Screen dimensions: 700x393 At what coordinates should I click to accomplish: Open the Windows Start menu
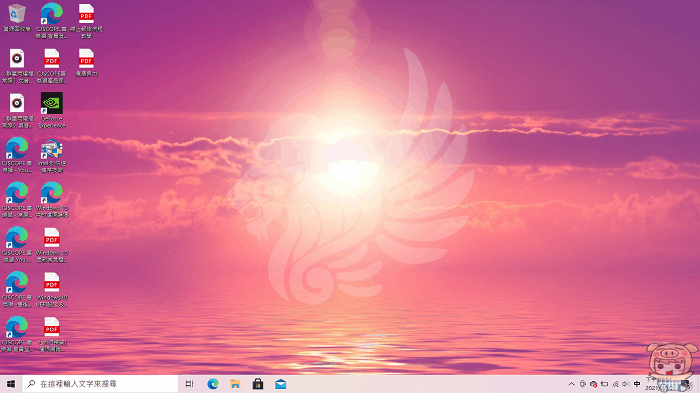click(x=11, y=384)
